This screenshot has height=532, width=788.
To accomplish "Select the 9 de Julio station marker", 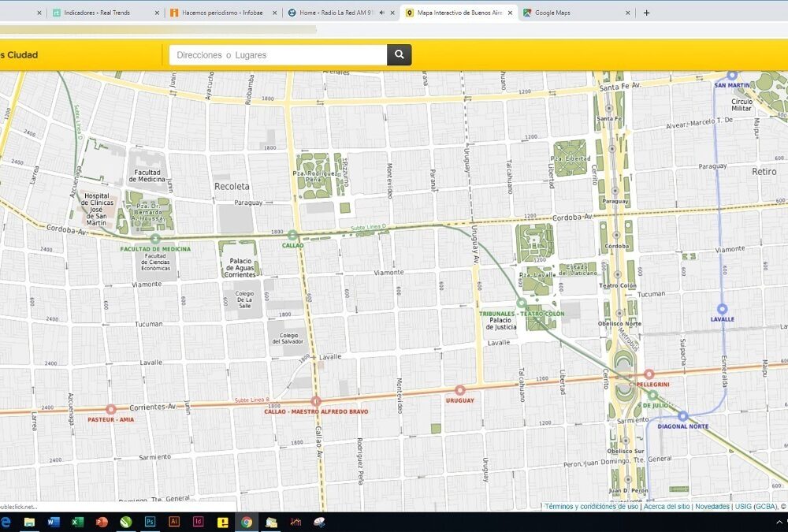I will 652,395.
